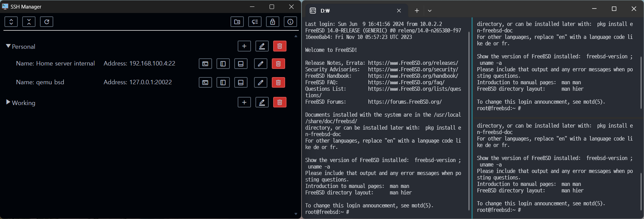Viewport: 644px width, 219px height.
Task: Click the SSH Manager title bar app icon
Action: pos(5,6)
